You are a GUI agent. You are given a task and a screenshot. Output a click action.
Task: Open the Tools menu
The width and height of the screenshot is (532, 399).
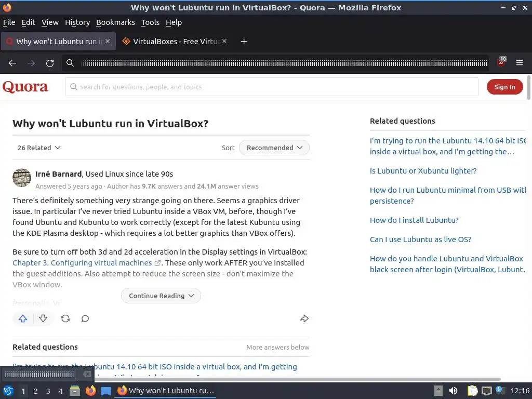pos(150,22)
